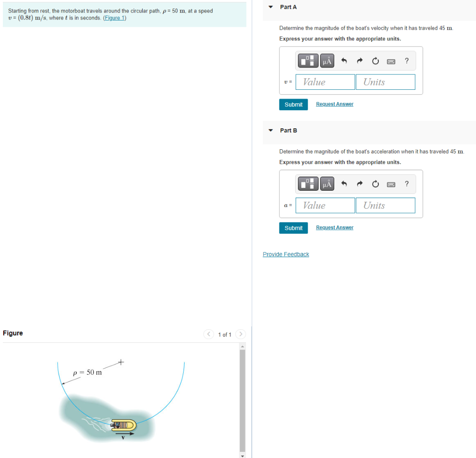
Task: Click the μÅ units icon in Part A
Action: pos(327,60)
